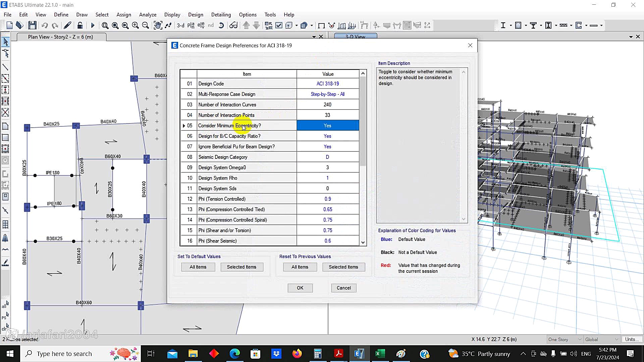Click OK in Design Preferences dialog

(x=300, y=288)
